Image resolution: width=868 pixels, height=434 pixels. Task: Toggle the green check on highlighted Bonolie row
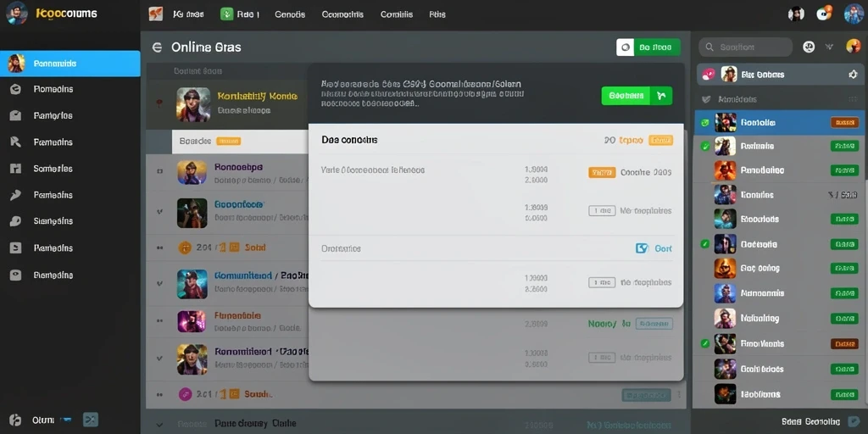tap(704, 123)
